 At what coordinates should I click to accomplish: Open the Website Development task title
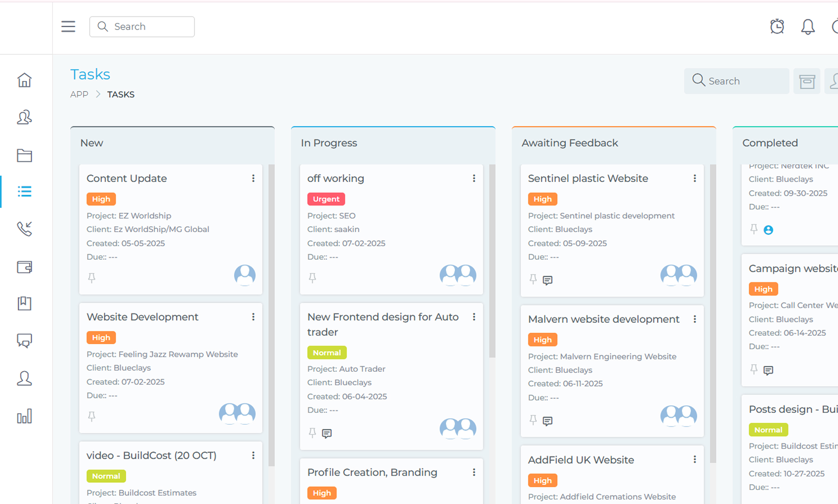[x=142, y=317]
